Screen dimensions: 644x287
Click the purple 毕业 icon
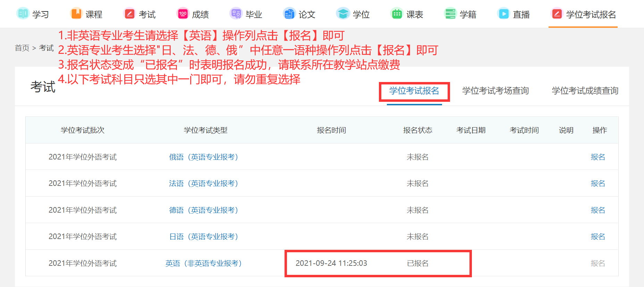coord(236,14)
